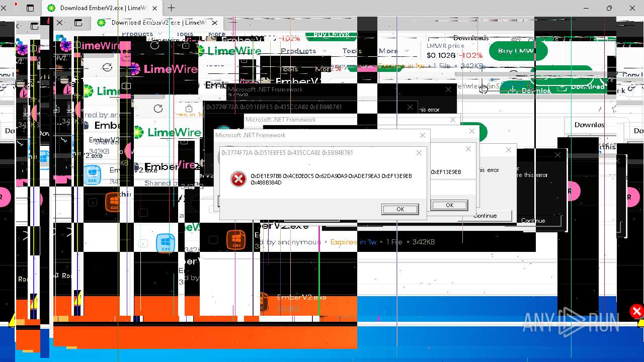Tick the checkbox left of the orange EXE near anonymous
Image resolution: width=644 pixels, height=362 pixels.
coord(213,240)
